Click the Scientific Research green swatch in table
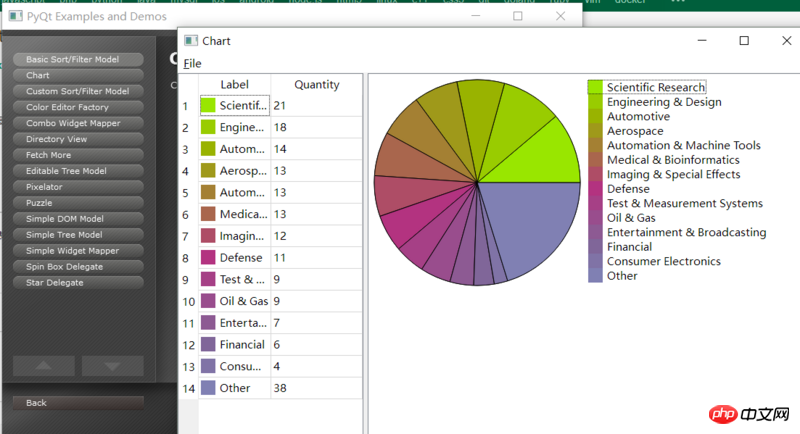800x434 pixels. coord(208,105)
